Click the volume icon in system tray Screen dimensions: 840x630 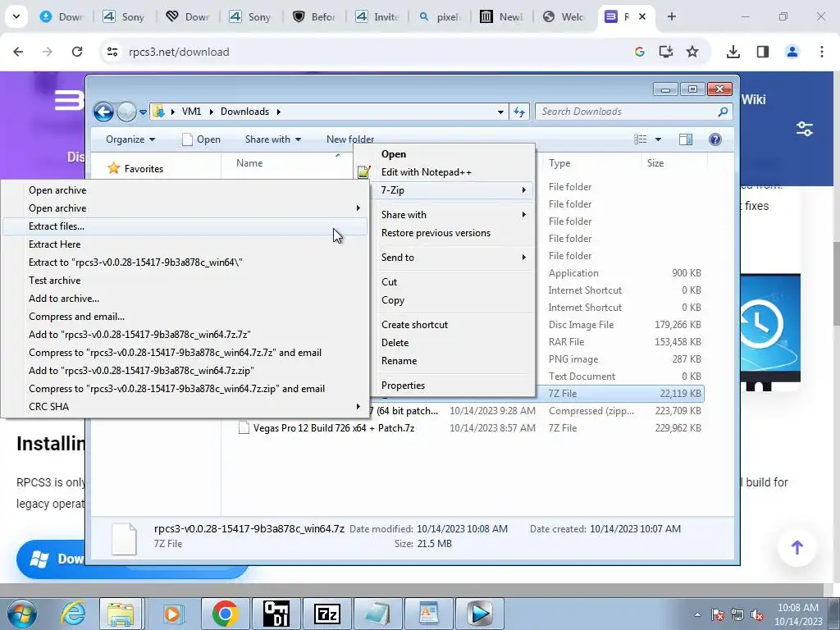click(x=757, y=615)
